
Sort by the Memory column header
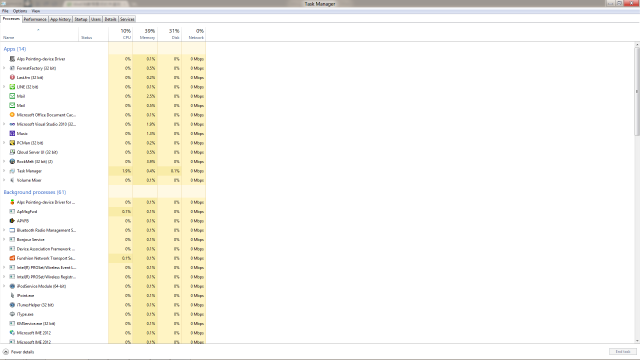(x=145, y=34)
